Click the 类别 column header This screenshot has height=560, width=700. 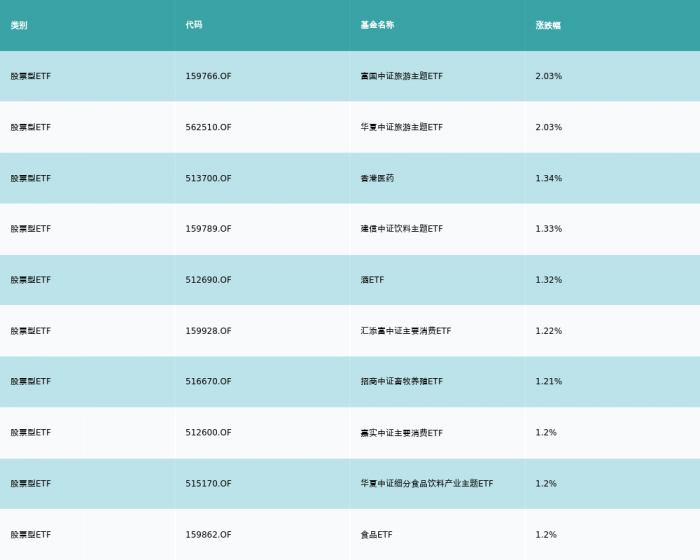coord(19,25)
